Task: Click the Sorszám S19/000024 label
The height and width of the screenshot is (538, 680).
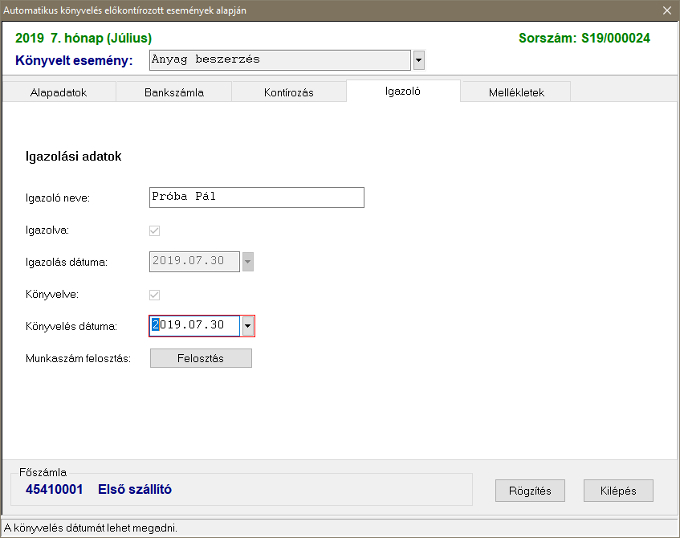Action: coord(584,38)
